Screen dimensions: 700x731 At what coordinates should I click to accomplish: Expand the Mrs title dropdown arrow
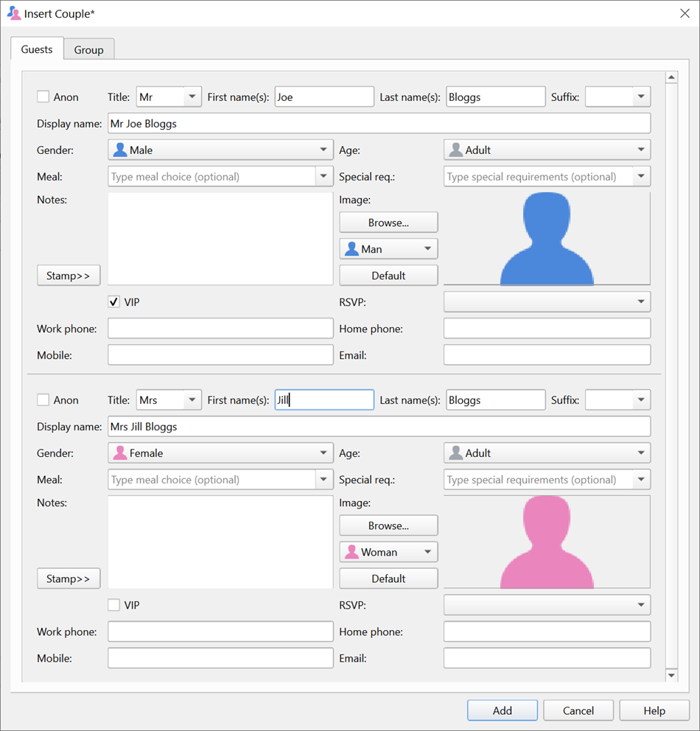click(x=192, y=400)
